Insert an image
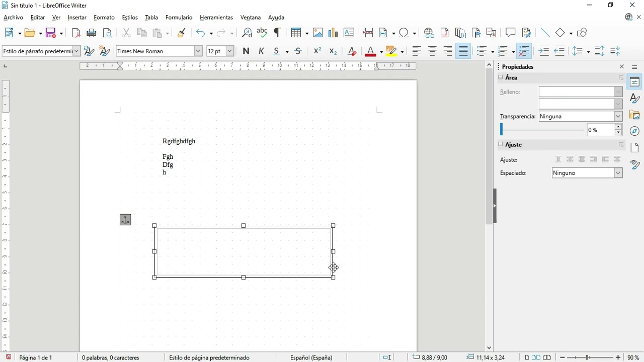644x362 pixels. pos(318,33)
